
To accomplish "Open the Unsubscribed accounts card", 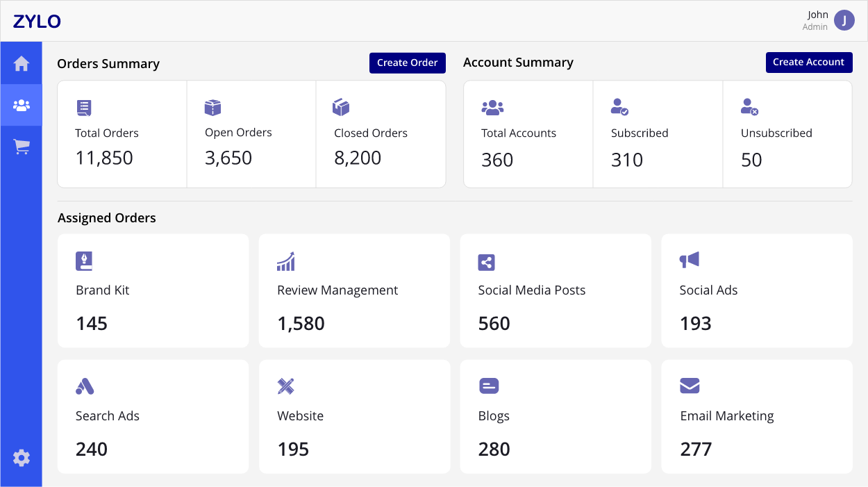I will (787, 134).
